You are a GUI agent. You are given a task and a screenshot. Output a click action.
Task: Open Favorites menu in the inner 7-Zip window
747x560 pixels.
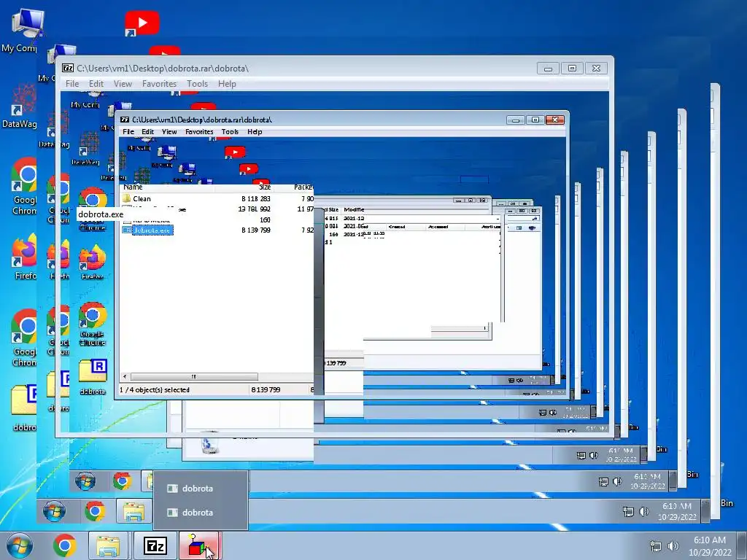pos(199,132)
